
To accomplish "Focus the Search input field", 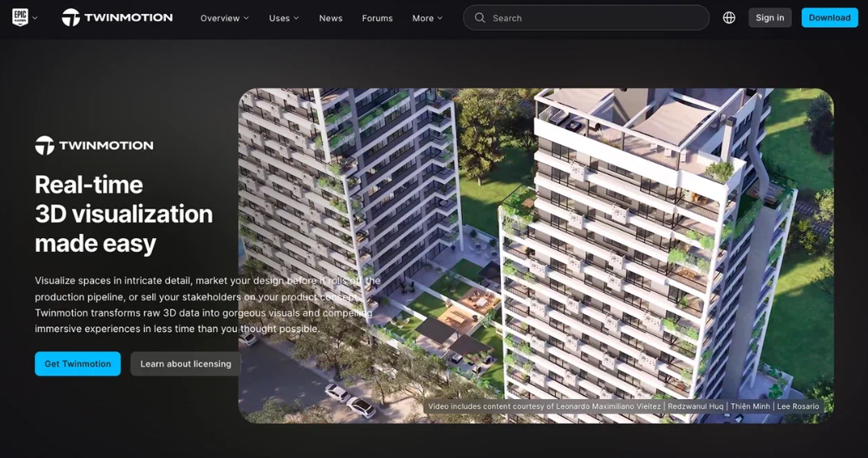I will click(x=586, y=18).
